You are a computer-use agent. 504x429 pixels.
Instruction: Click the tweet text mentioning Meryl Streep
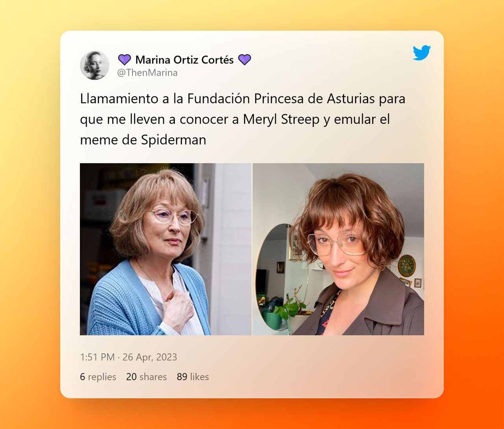click(243, 119)
